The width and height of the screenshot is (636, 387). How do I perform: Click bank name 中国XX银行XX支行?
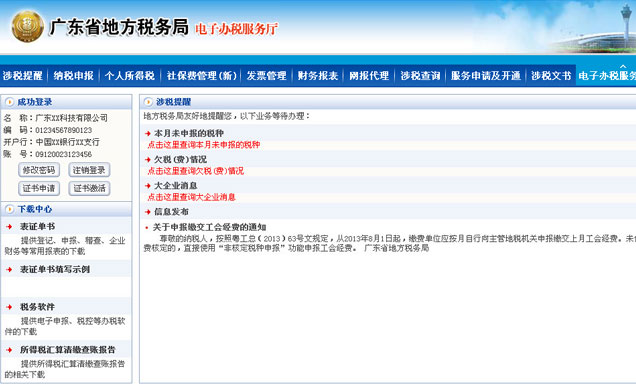pos(67,142)
